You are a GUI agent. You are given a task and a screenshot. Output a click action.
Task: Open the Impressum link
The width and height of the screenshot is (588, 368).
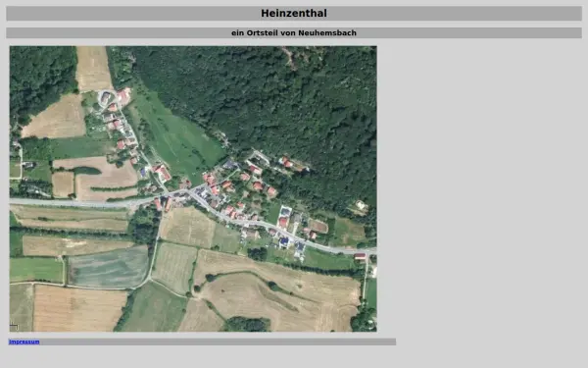[24, 342]
